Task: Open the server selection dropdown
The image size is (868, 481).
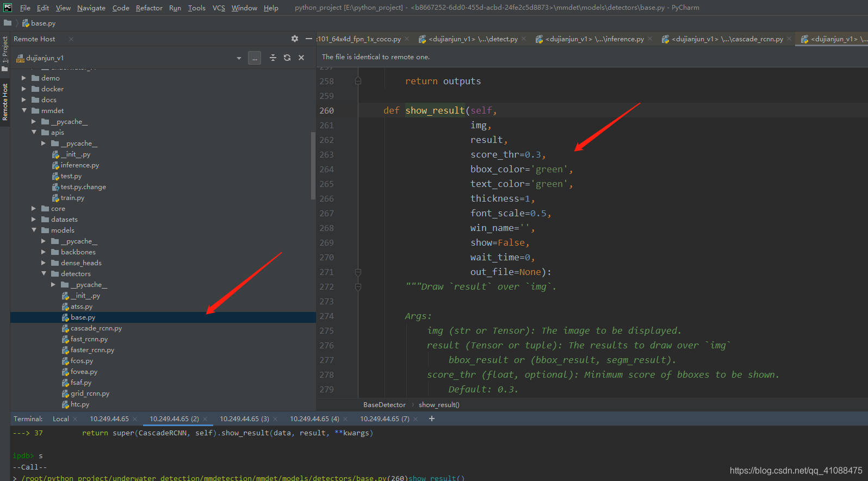Action: tap(239, 58)
